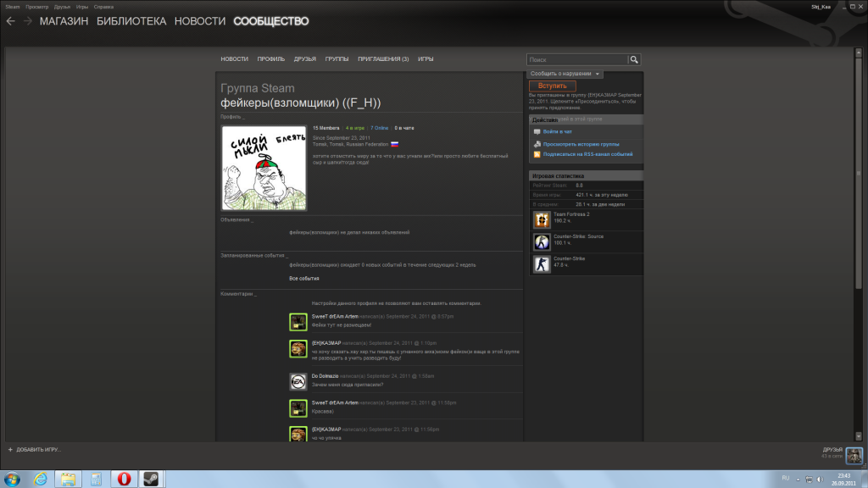Go forward with the right arrow button
The height and width of the screenshot is (488, 868).
(x=28, y=21)
